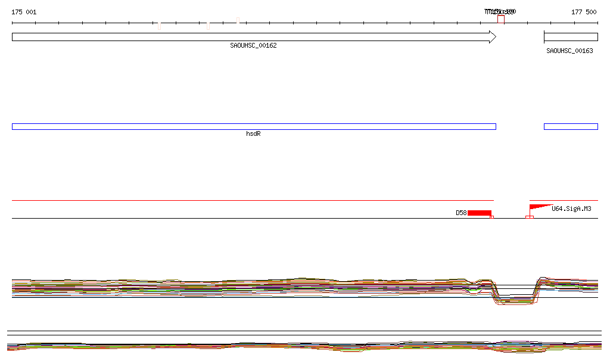Viewport: 610px width, 364px height.
Task: Click the 175 001 start coordinate label
Action: (x=24, y=12)
